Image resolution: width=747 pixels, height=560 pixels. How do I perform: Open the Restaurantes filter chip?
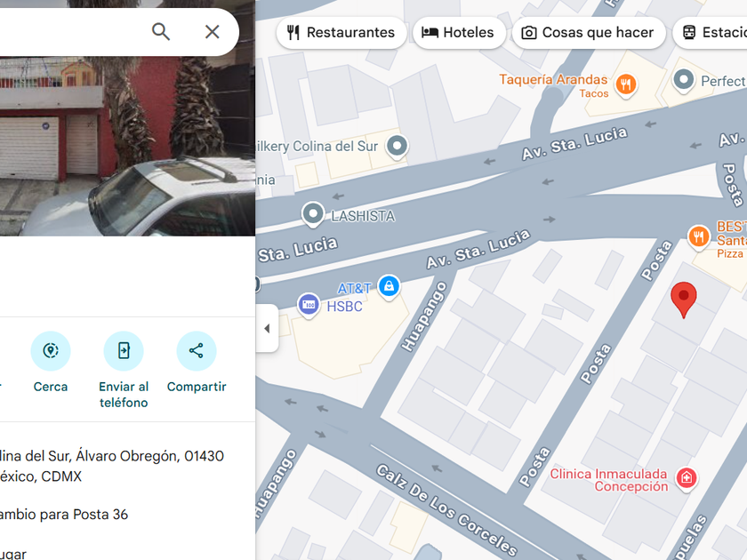pos(341,32)
